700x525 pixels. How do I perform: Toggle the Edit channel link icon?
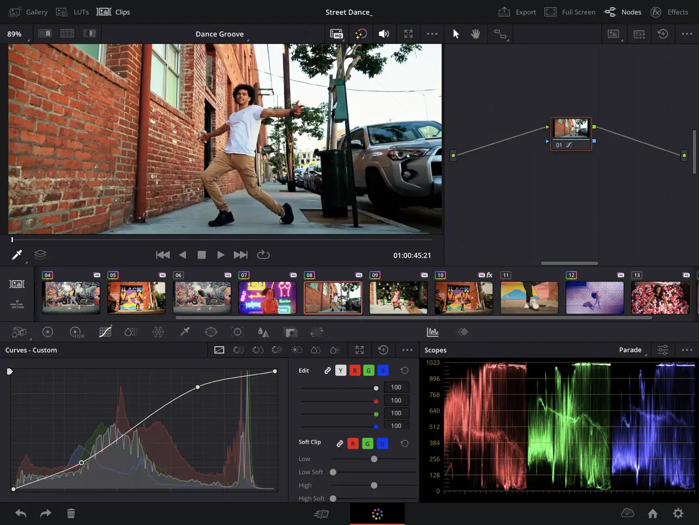328,371
